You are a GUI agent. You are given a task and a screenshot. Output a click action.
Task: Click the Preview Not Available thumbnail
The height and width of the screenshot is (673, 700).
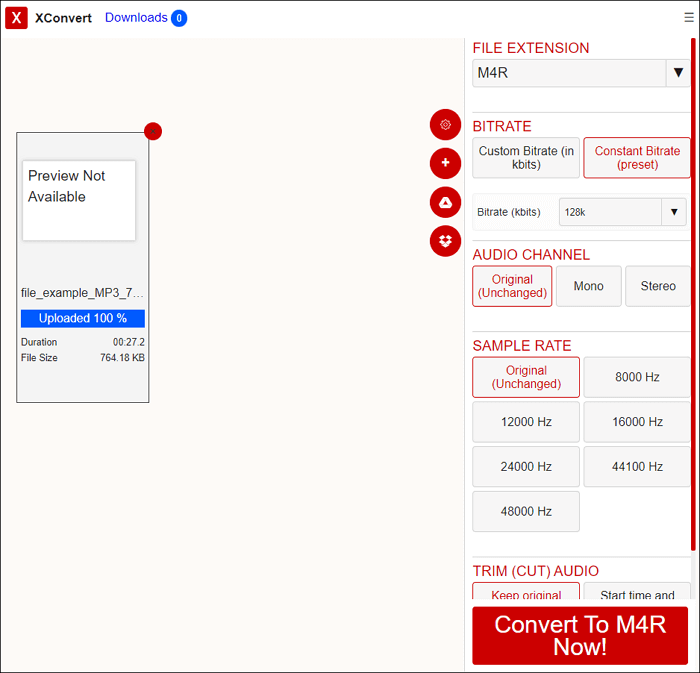point(79,200)
